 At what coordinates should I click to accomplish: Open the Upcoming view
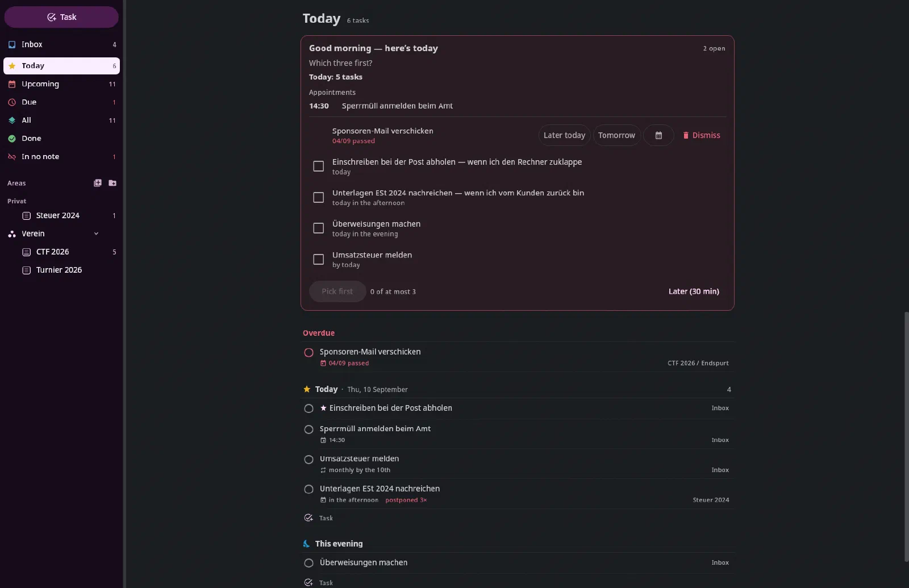pos(61,84)
